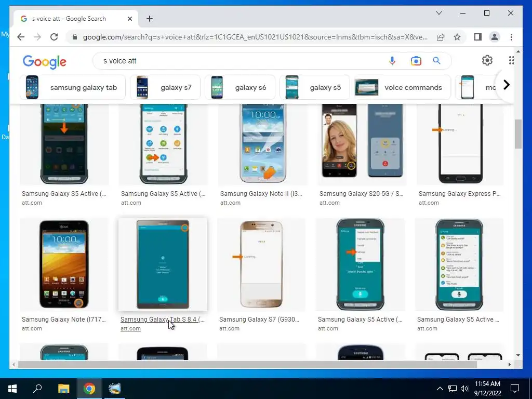This screenshot has width=532, height=399.
Task: Click the vertical page scrollbar thumb
Action: (x=518, y=134)
